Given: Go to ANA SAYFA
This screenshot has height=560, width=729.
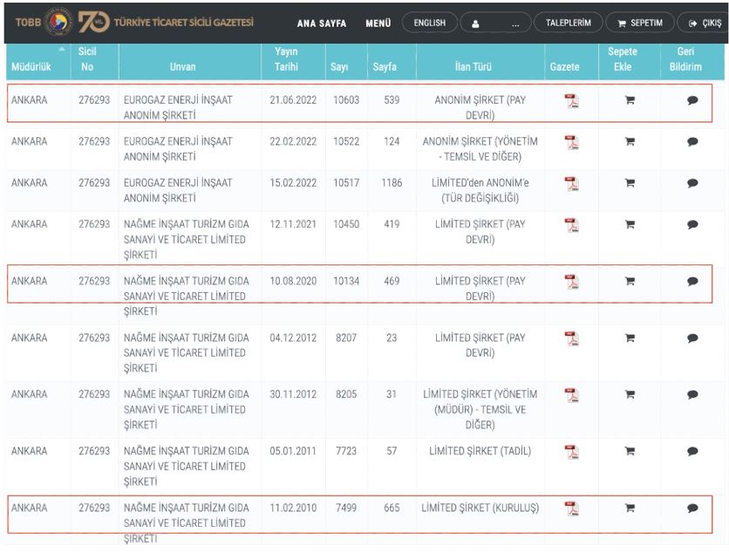Looking at the screenshot, I should click(321, 23).
